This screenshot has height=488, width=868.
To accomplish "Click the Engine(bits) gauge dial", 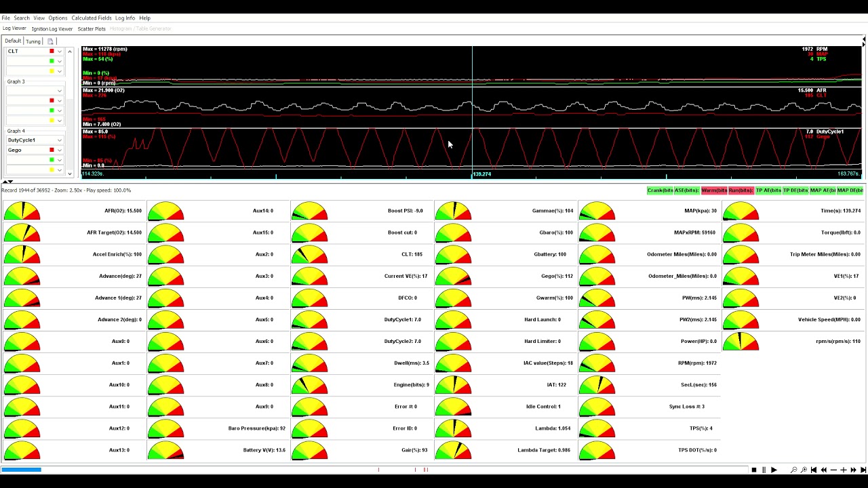I will pyautogui.click(x=310, y=385).
